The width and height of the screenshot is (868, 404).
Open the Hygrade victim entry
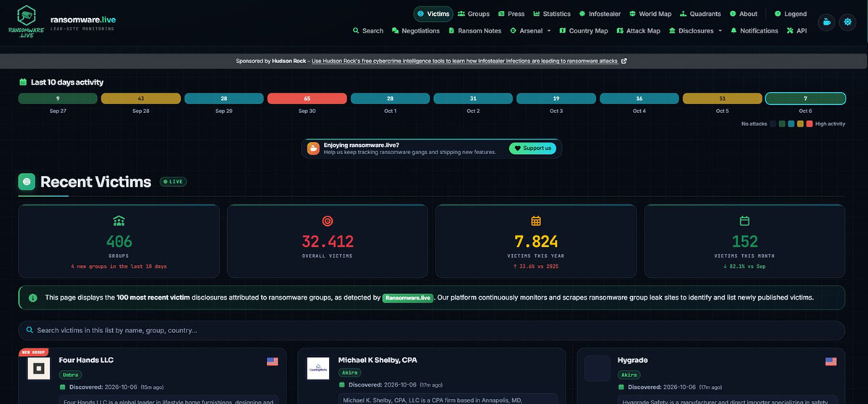point(633,360)
